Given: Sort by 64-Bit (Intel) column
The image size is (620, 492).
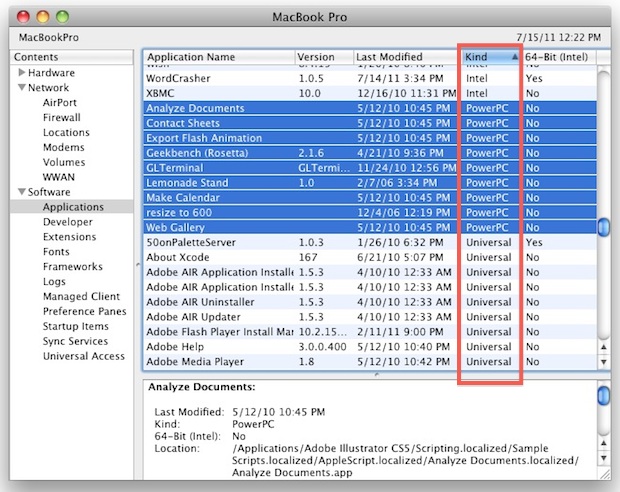Looking at the screenshot, I should click(558, 57).
